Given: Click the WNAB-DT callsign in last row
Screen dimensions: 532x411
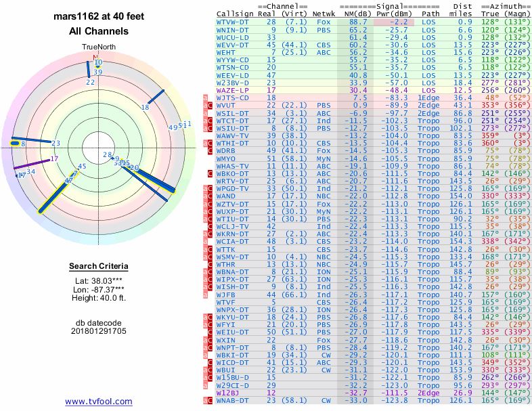Looking at the screenshot, I should click(232, 400).
